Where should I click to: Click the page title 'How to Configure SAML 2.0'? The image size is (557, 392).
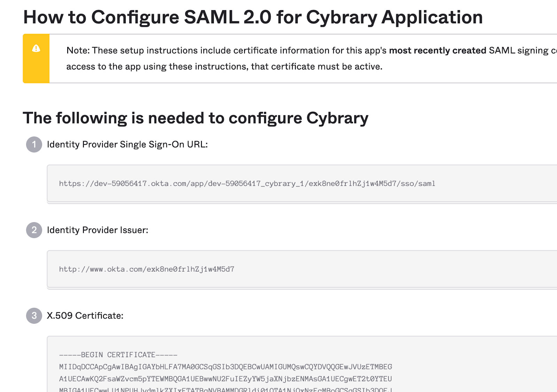pos(253,17)
